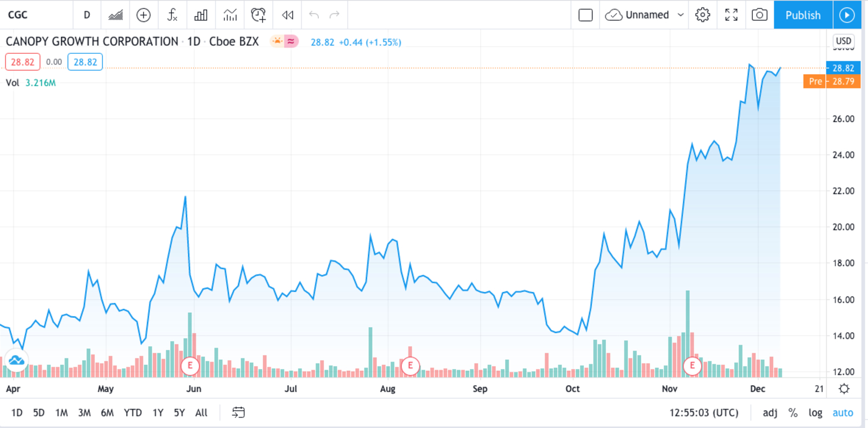
Task: Select the 1D time range
Action: click(17, 413)
